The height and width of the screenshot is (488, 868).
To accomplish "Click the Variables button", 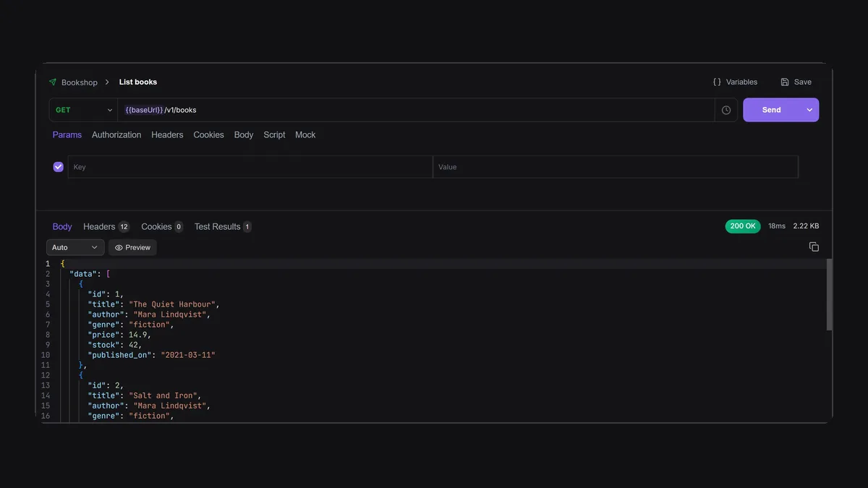I will tap(735, 82).
